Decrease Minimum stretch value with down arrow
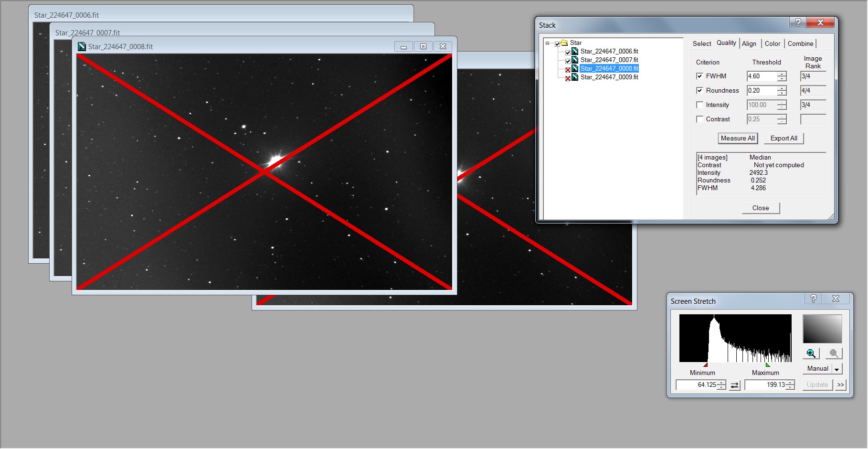Viewport: 868px width, 449px height. pyautogui.click(x=721, y=387)
